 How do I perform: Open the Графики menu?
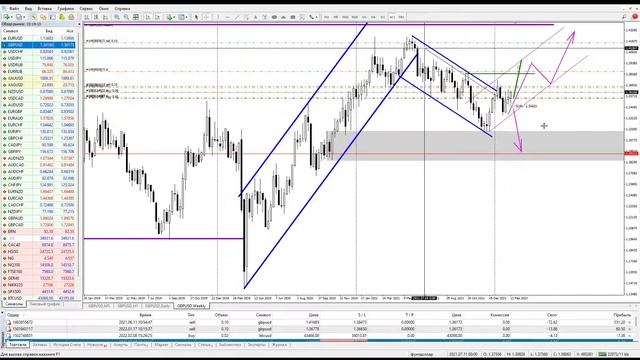click(x=65, y=9)
